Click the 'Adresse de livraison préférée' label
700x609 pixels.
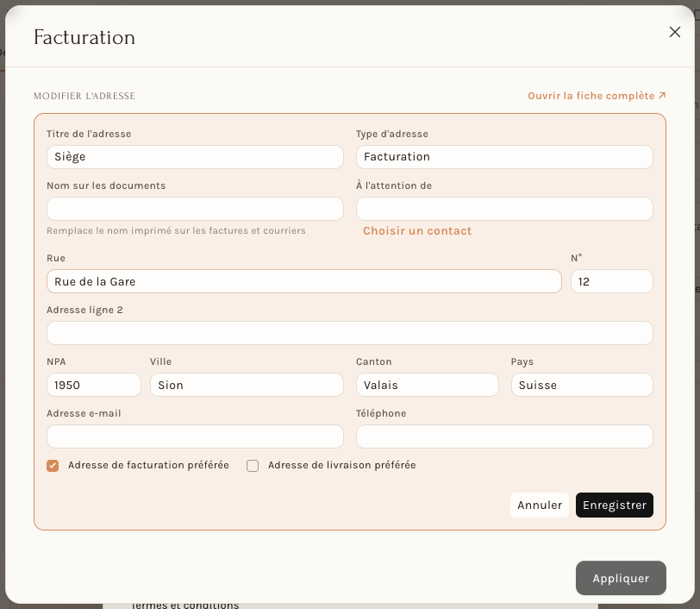342,465
